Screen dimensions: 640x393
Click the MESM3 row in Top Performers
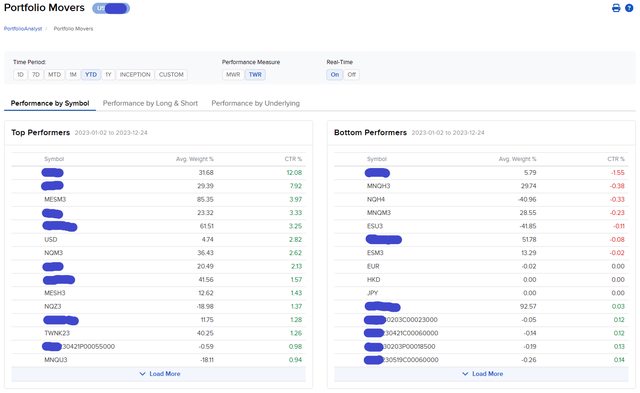pos(158,200)
